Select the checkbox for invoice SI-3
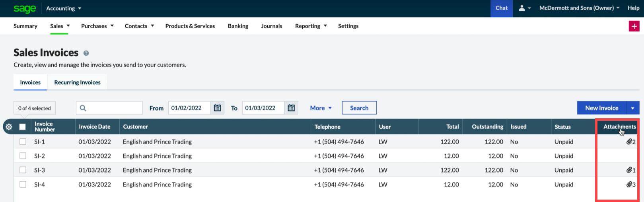Viewport: 644px width, 202px height. click(x=23, y=170)
